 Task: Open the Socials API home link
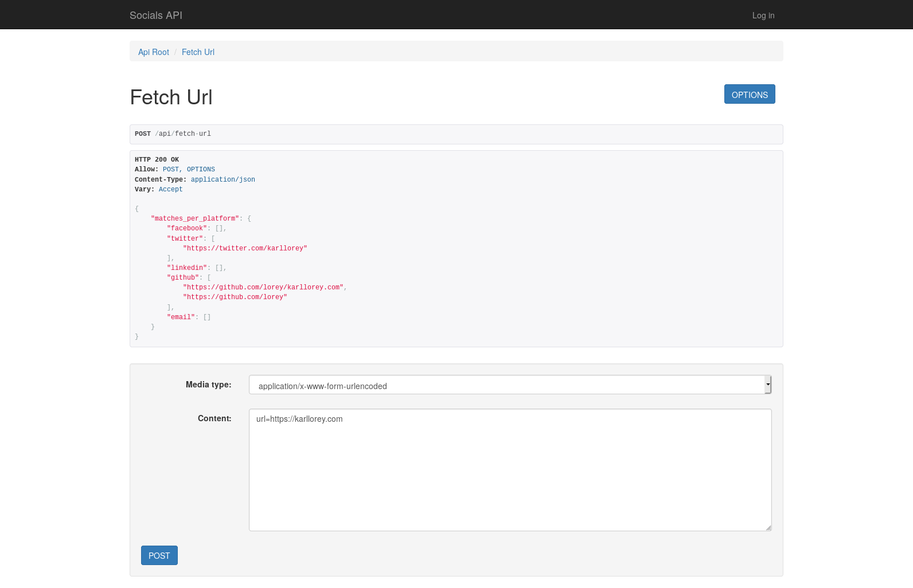(156, 15)
